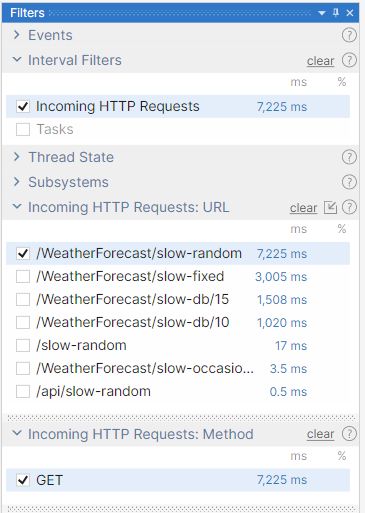Click the Thread State help icon
The width and height of the screenshot is (365, 513).
pyautogui.click(x=349, y=157)
